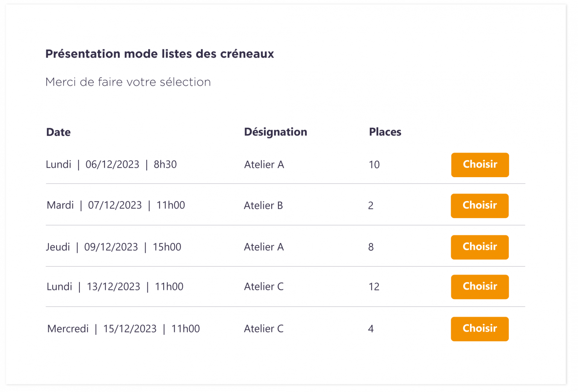Click the Atelier B designation text

pyautogui.click(x=263, y=205)
